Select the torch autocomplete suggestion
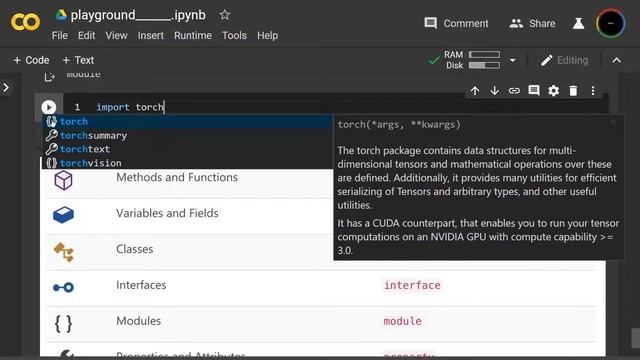640x360 pixels. (x=187, y=121)
